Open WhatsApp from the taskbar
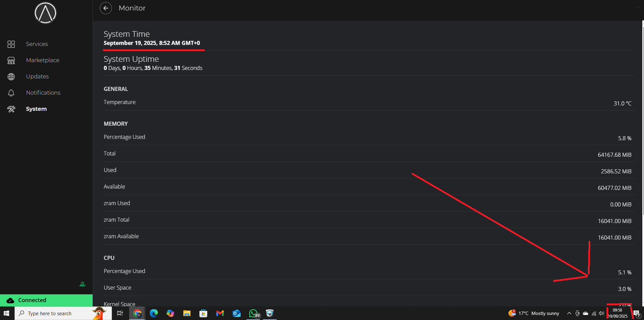This screenshot has width=644, height=320. click(253, 313)
